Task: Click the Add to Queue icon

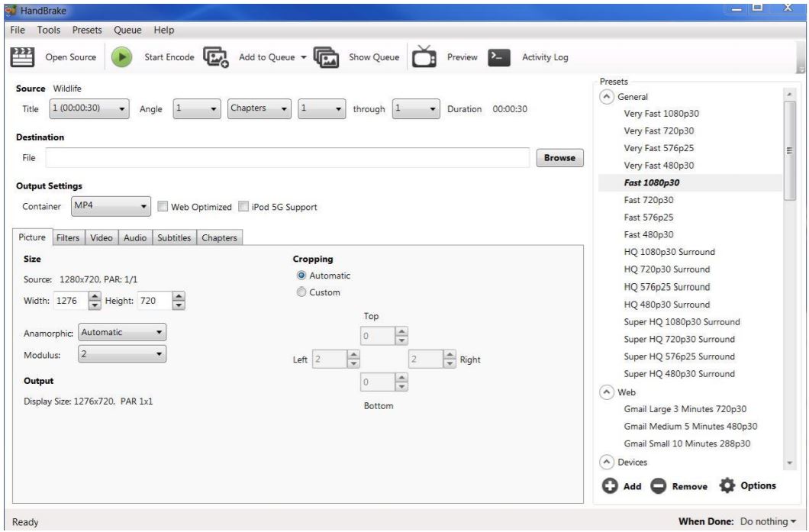Action: (216, 57)
